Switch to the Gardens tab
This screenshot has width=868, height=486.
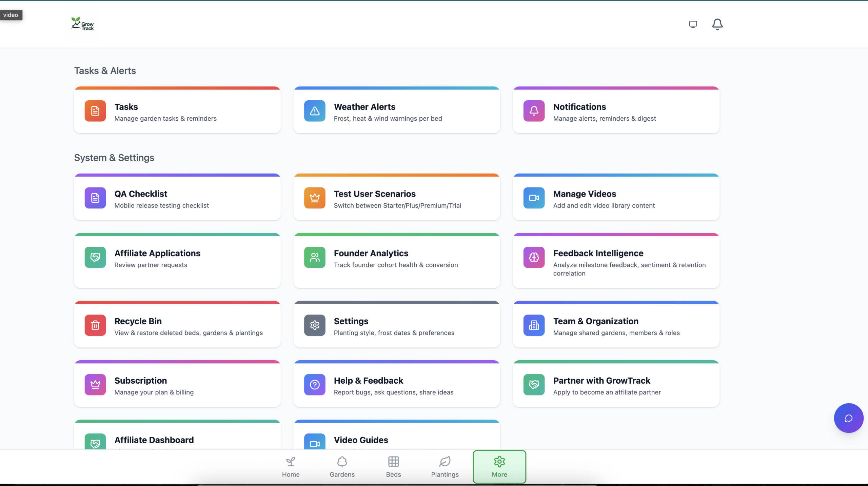(342, 467)
